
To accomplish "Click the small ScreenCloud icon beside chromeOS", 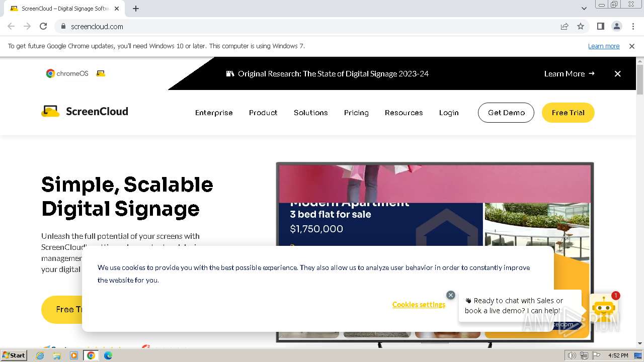I will click(x=101, y=73).
